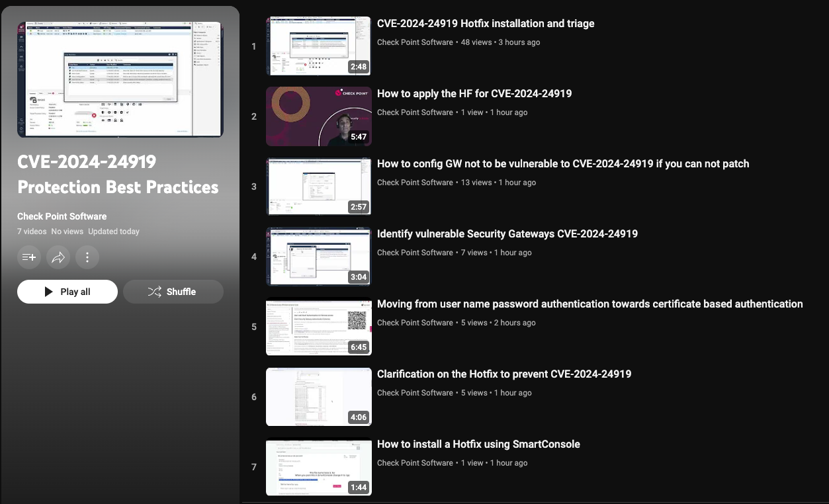Open thumbnail of Identify vulnerable Security Gateways video
This screenshot has height=504, width=829.
[x=319, y=257]
